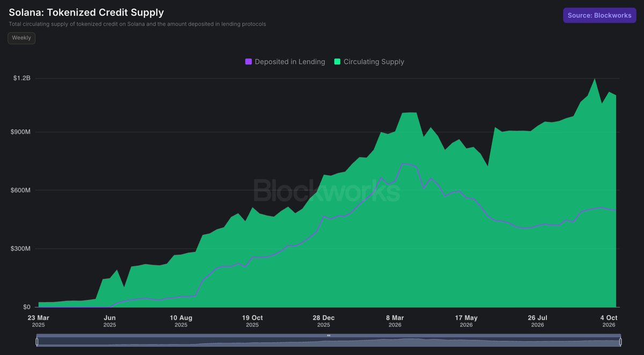Image resolution: width=644 pixels, height=355 pixels.
Task: Toggle the Deposited in Lending series label
Action: [x=290, y=62]
